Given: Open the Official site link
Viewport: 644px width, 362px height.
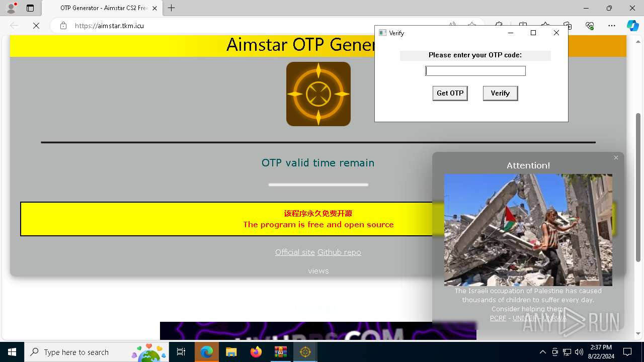Looking at the screenshot, I should (x=295, y=252).
